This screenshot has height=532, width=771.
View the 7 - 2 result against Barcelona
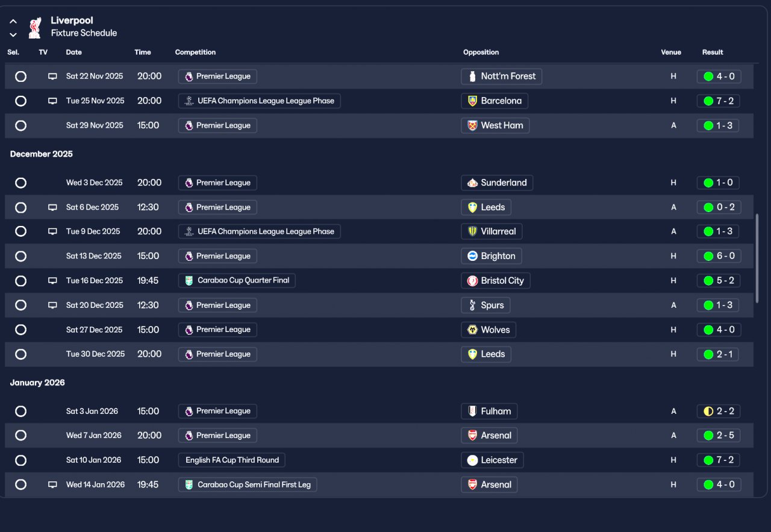719,101
